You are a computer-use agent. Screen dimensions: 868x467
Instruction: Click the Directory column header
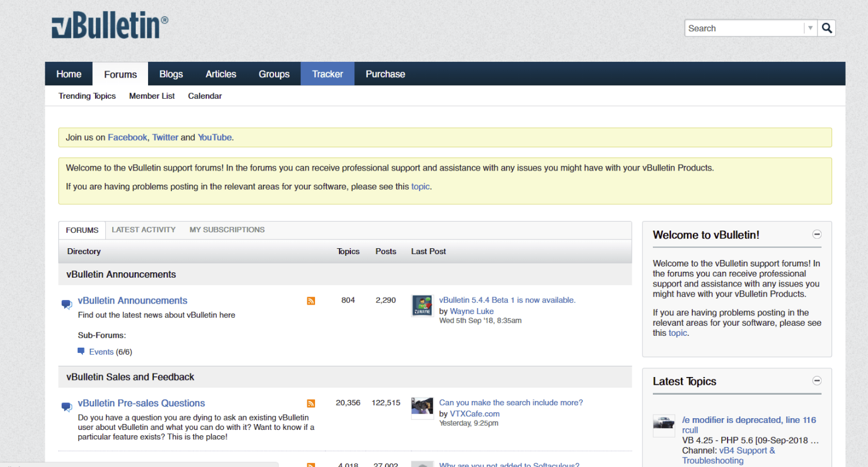84,251
